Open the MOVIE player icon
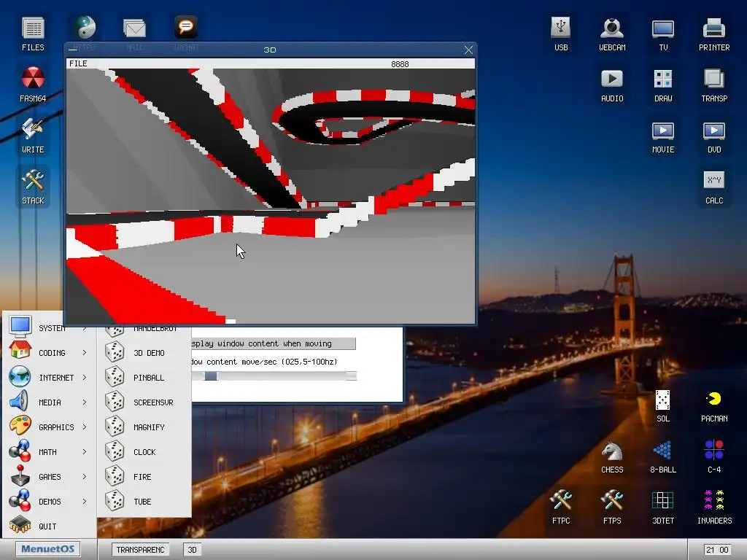The width and height of the screenshot is (747, 560). click(x=662, y=136)
